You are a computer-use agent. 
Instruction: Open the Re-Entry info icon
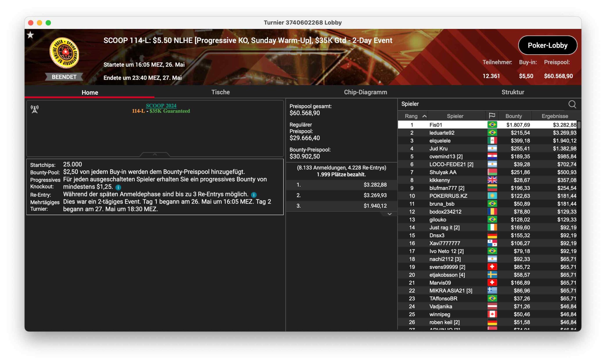(x=254, y=195)
